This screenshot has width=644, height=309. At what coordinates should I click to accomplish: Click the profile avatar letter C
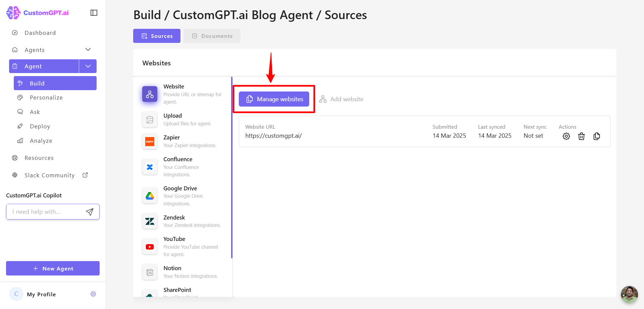(x=16, y=294)
